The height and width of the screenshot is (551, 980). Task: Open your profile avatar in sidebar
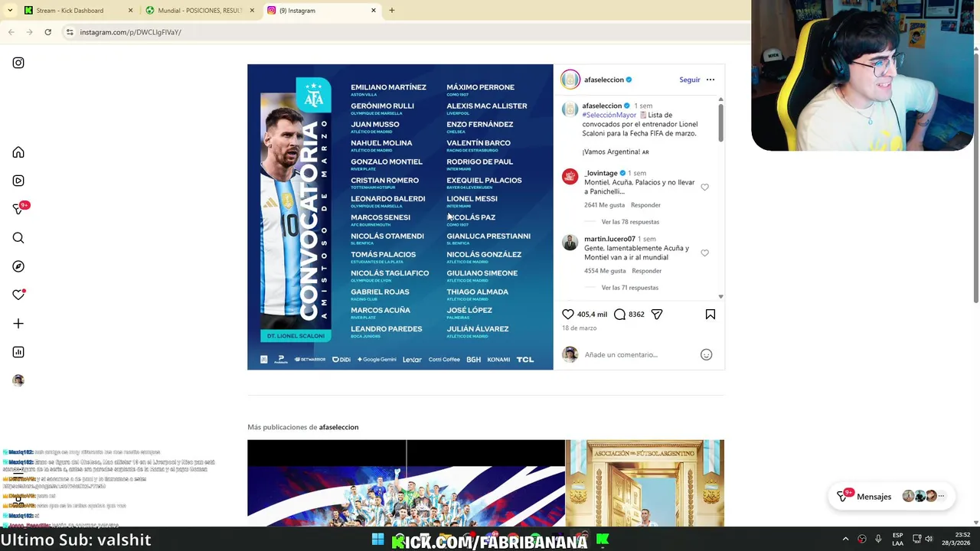pos(18,380)
